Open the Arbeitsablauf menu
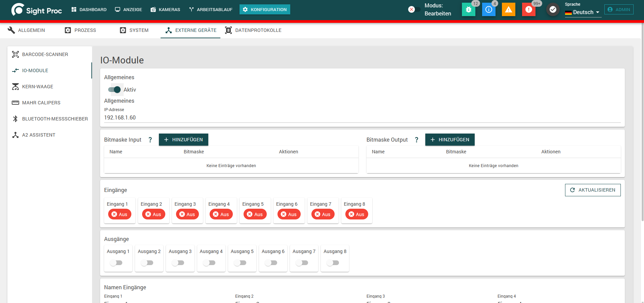The width and height of the screenshot is (644, 303). coord(211,9)
